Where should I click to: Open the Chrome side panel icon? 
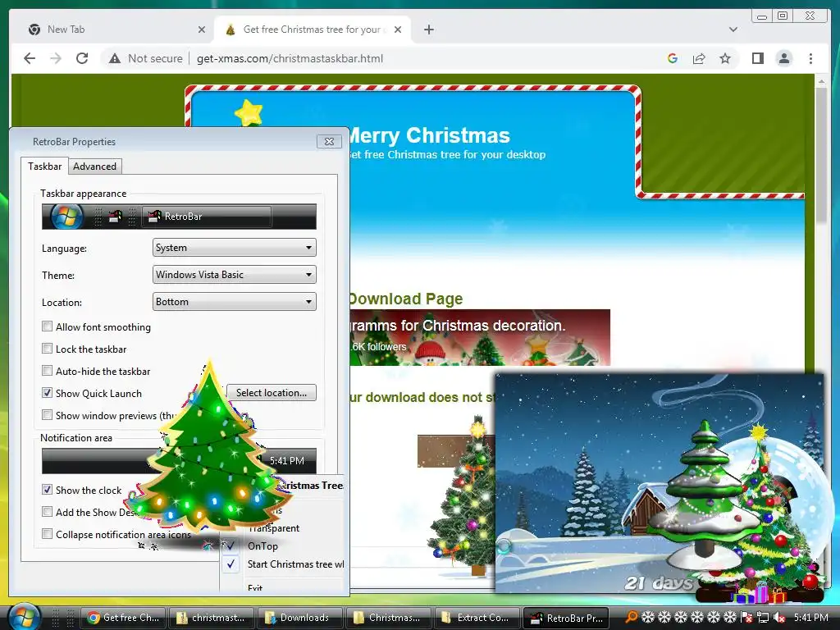tap(757, 58)
